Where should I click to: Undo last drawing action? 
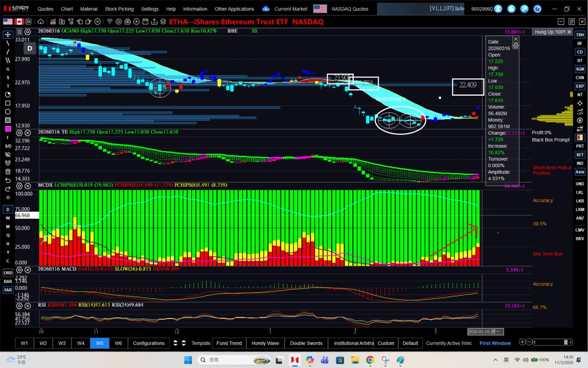point(7,180)
